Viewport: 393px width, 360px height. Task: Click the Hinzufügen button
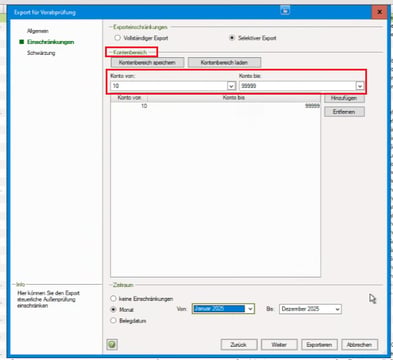[344, 98]
